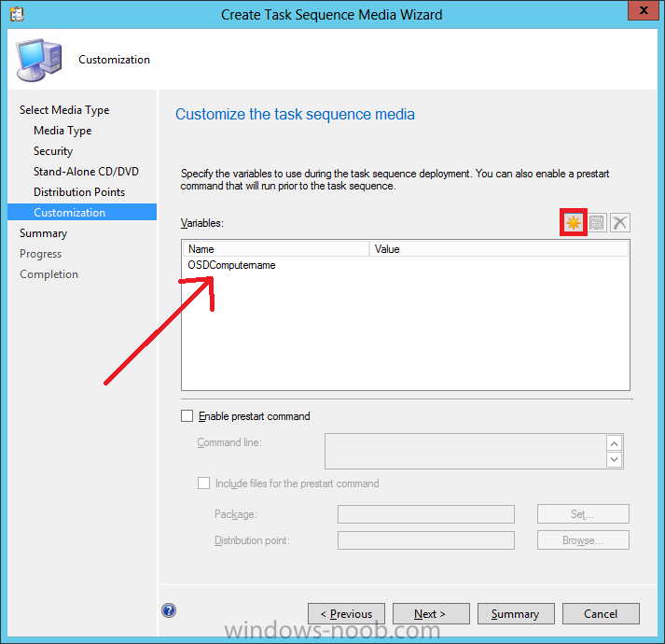Sort variables by the Value column header
665x644 pixels.
499,249
